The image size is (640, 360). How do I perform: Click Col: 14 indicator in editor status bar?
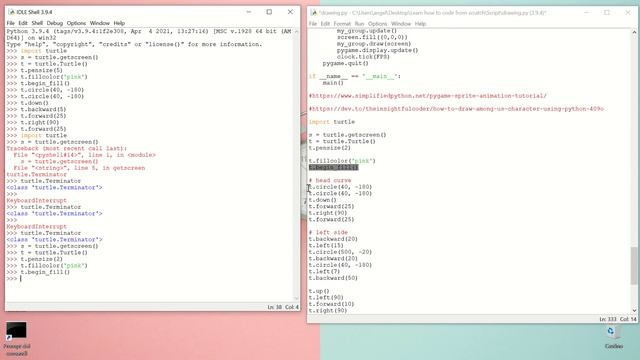(628, 319)
